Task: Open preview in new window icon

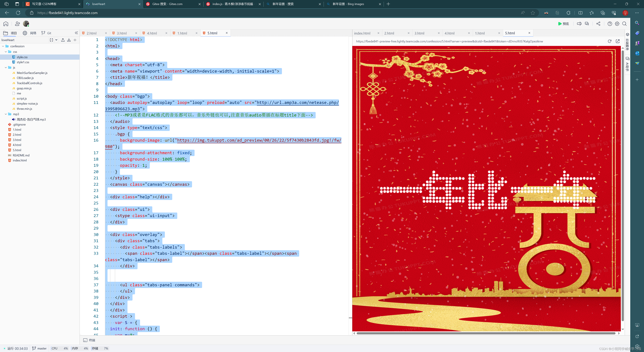Action: (618, 41)
